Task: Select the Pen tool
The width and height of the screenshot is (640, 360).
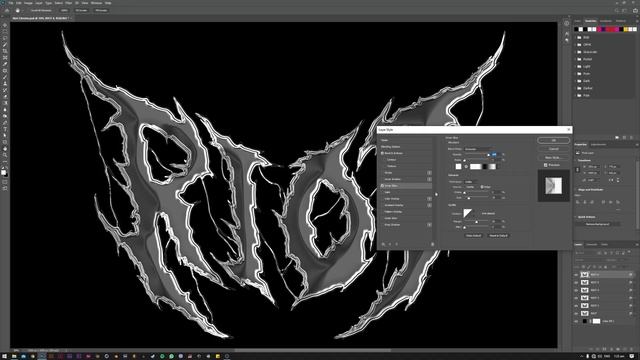Action: point(5,122)
